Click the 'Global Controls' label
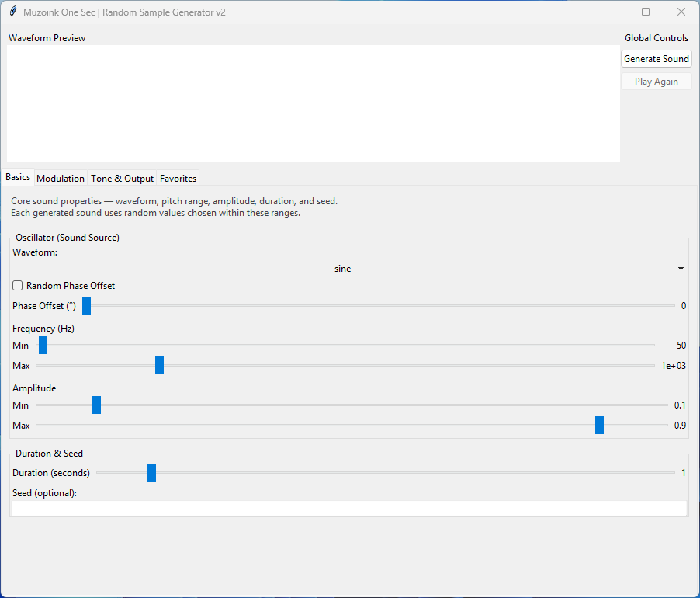This screenshot has height=598, width=700. [x=657, y=38]
